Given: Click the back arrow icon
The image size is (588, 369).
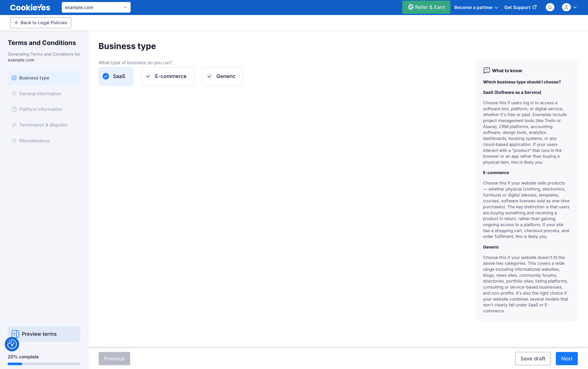Looking at the screenshot, I should 17,23.
